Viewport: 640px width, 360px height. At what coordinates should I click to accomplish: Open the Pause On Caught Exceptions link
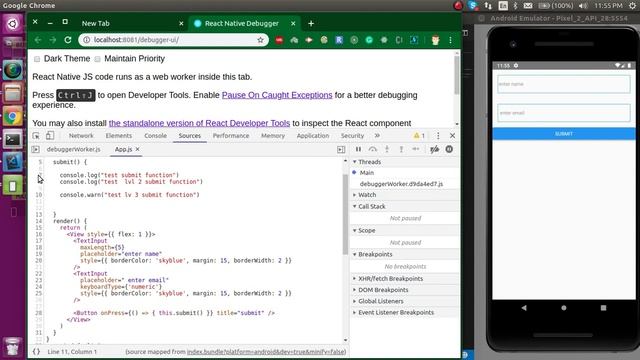[x=277, y=95]
